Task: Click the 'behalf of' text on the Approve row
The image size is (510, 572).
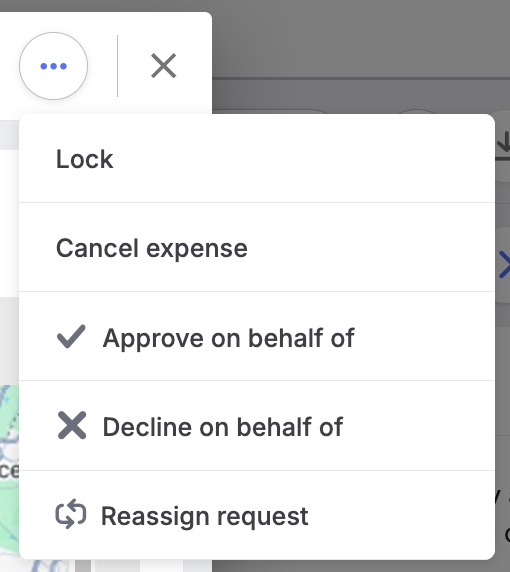Action: tap(301, 338)
